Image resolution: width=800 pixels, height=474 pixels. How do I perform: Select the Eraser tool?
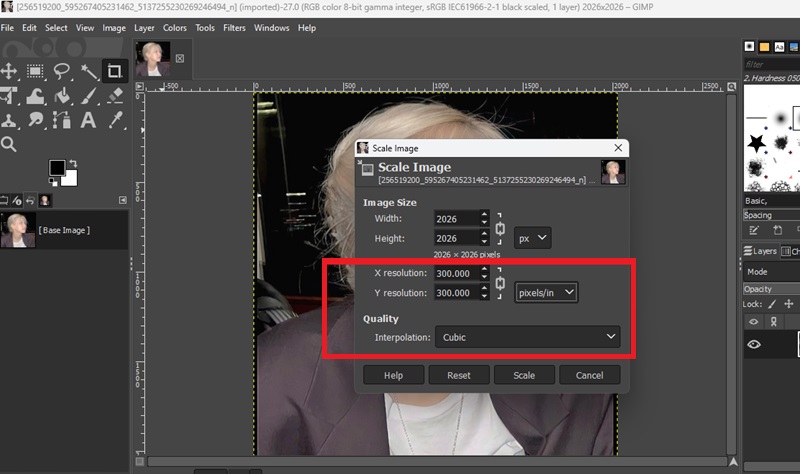[115, 96]
